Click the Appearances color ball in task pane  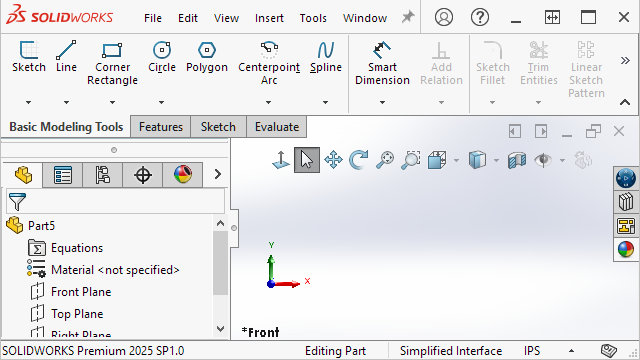[625, 249]
